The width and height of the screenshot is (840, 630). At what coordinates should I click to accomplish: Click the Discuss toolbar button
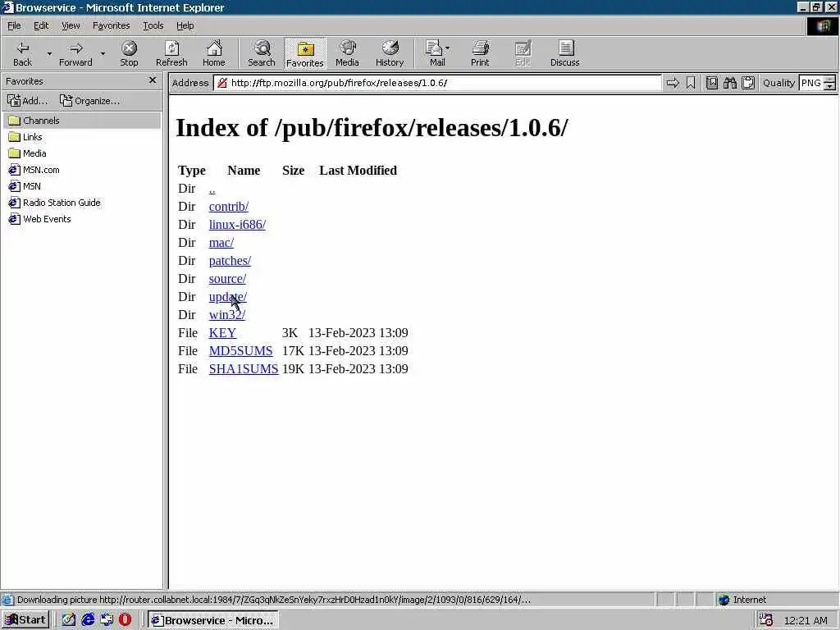[x=564, y=53]
